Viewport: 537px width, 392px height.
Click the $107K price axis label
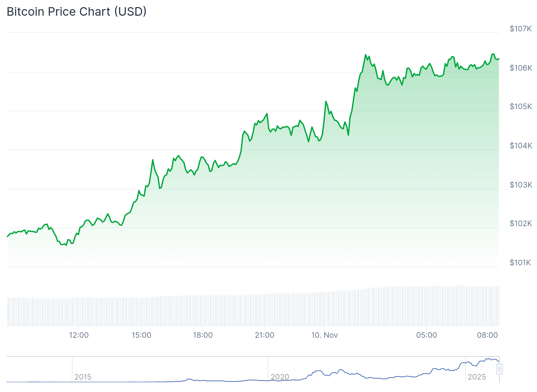521,29
